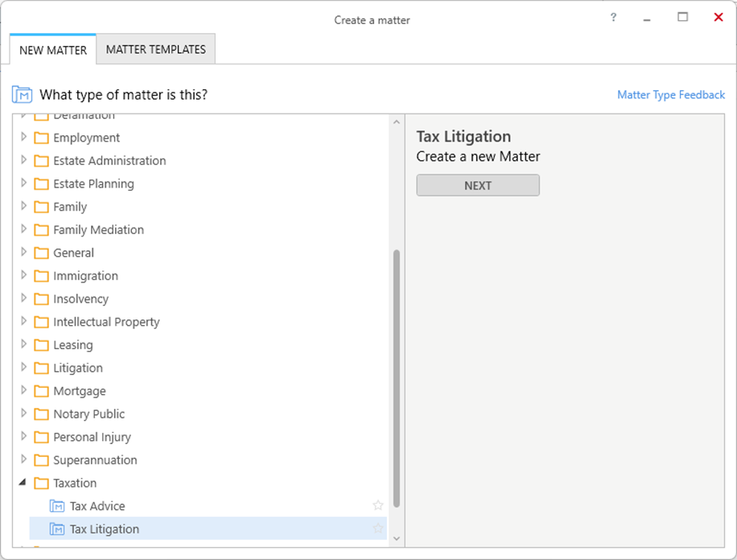Image resolution: width=737 pixels, height=560 pixels.
Task: Expand the Personal Injury folder arrow
Action: (23, 437)
